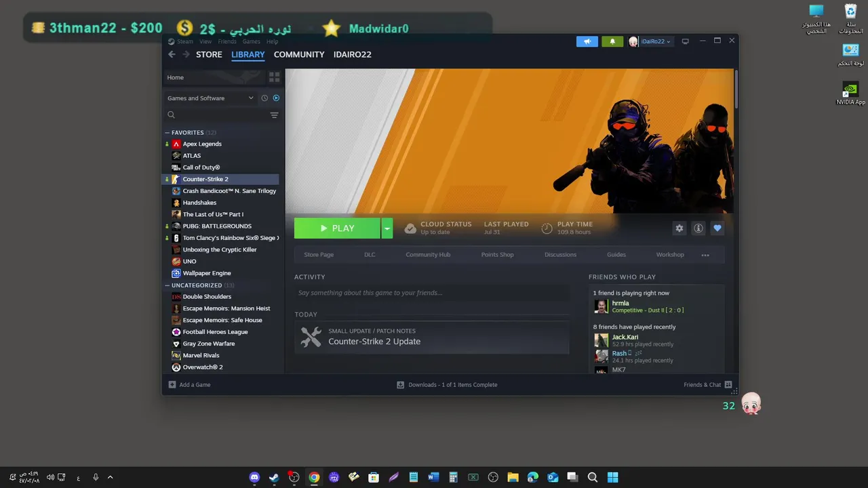This screenshot has width=868, height=488.
Task: Open Discord from the taskbar
Action: coord(254,477)
